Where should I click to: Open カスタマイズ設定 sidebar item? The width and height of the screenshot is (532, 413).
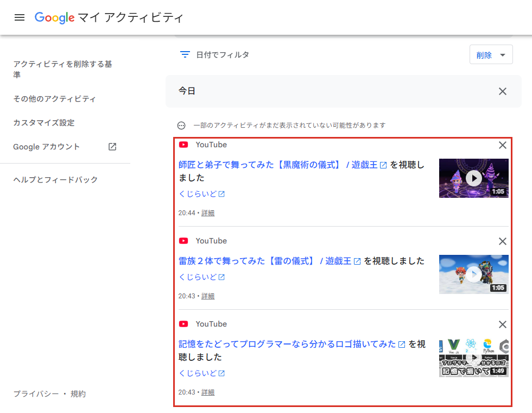[44, 123]
